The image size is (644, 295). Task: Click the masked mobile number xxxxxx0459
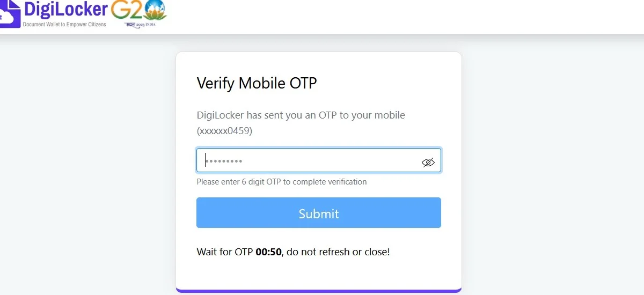coord(224,130)
